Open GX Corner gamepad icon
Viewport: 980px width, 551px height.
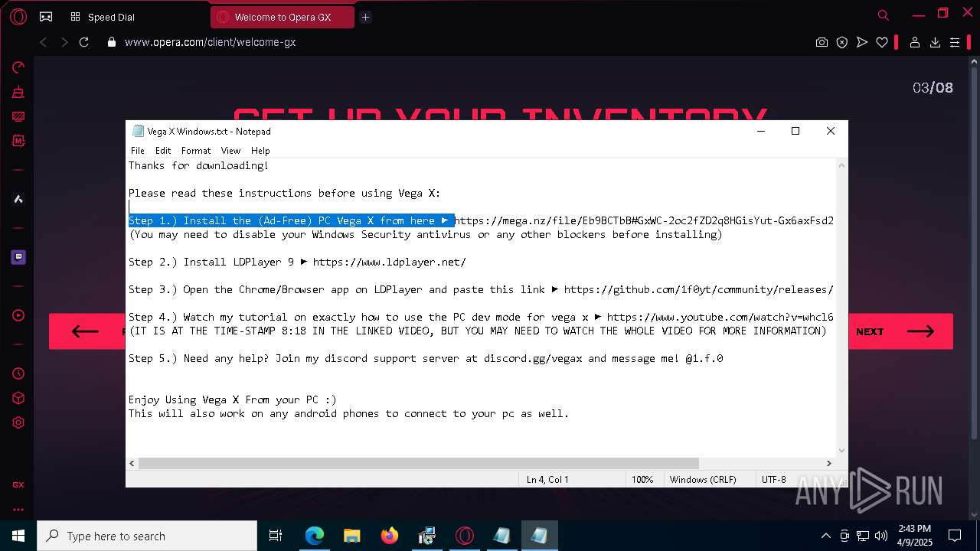46,16
